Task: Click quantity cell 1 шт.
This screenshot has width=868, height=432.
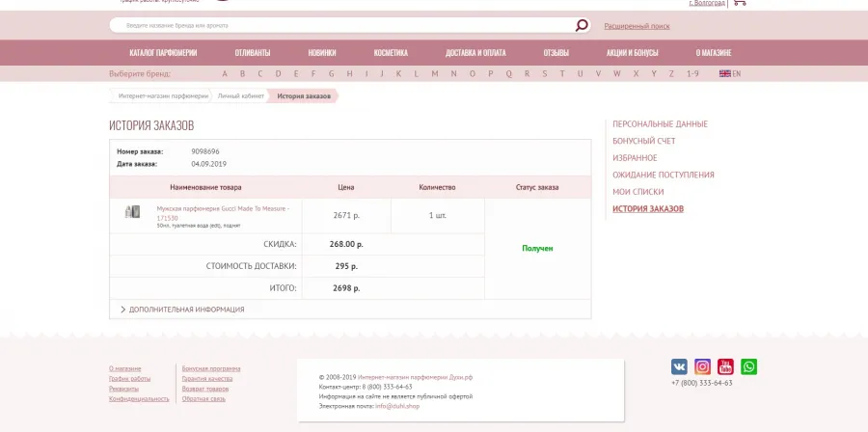Action: coord(437,215)
